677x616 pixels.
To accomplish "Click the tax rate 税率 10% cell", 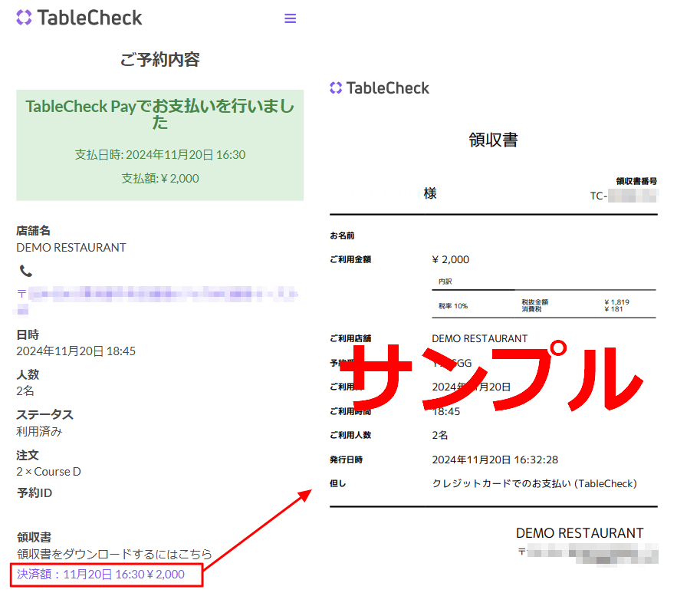I will [x=453, y=306].
